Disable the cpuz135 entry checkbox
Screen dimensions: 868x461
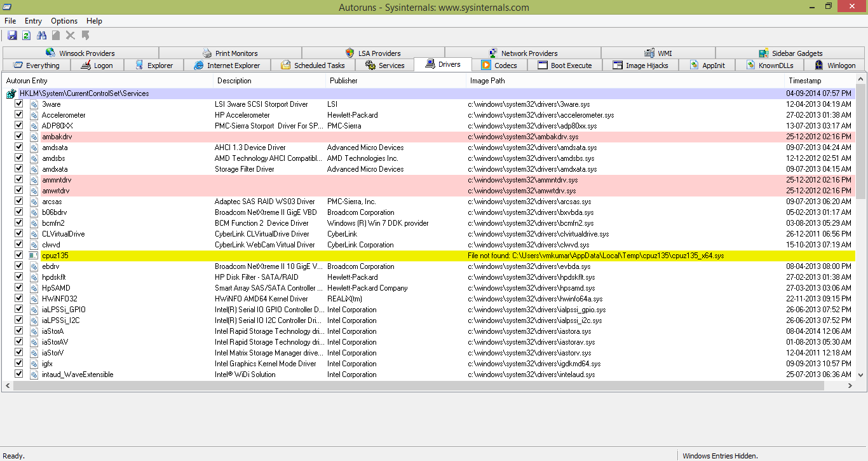tap(19, 256)
